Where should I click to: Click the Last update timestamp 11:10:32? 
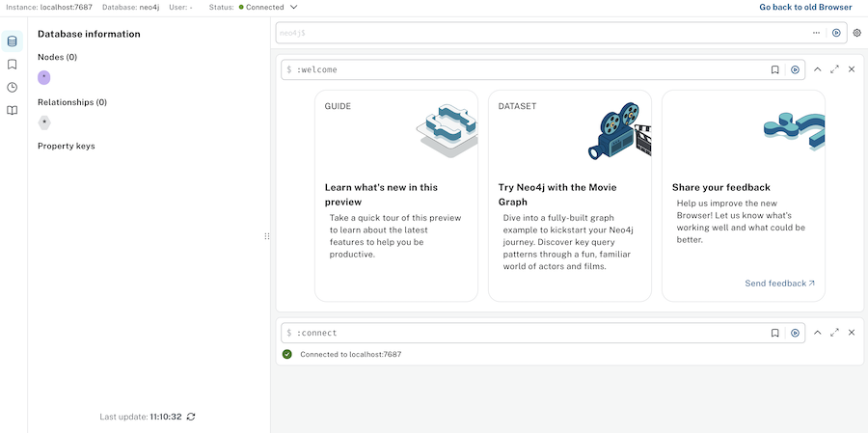[166, 417]
